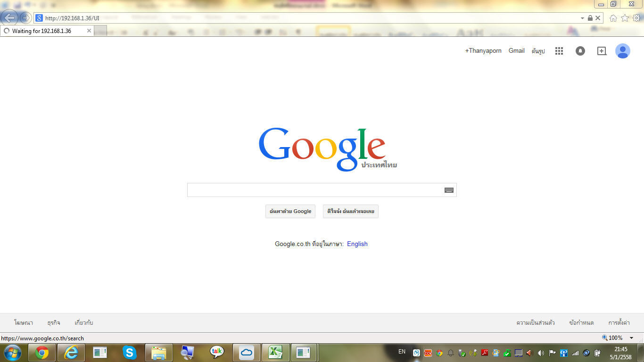Open the monitor with magnifier taskbar app
Screen dimensions: 644x362
pos(188,353)
